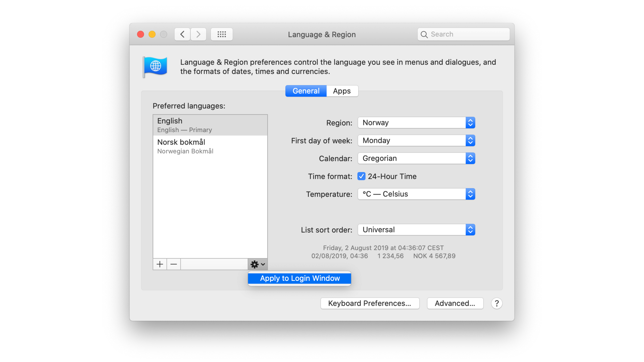644x362 pixels.
Task: Click the forward navigation arrow
Action: click(198, 34)
